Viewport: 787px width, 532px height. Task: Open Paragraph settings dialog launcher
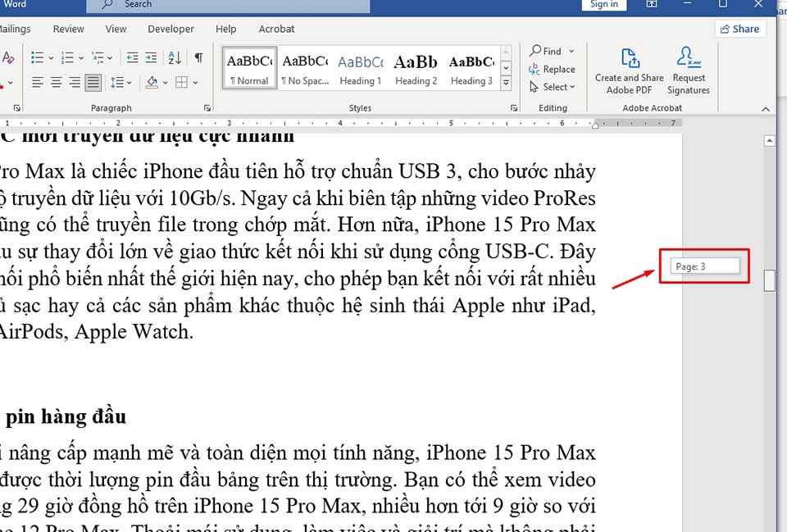[x=207, y=108]
